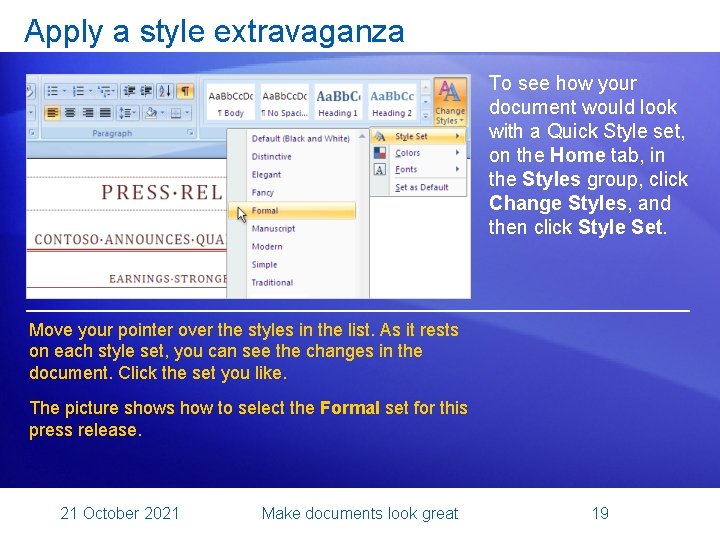The image size is (720, 540).
Task: Open Numbering dropdown arrow
Action: [x=90, y=91]
